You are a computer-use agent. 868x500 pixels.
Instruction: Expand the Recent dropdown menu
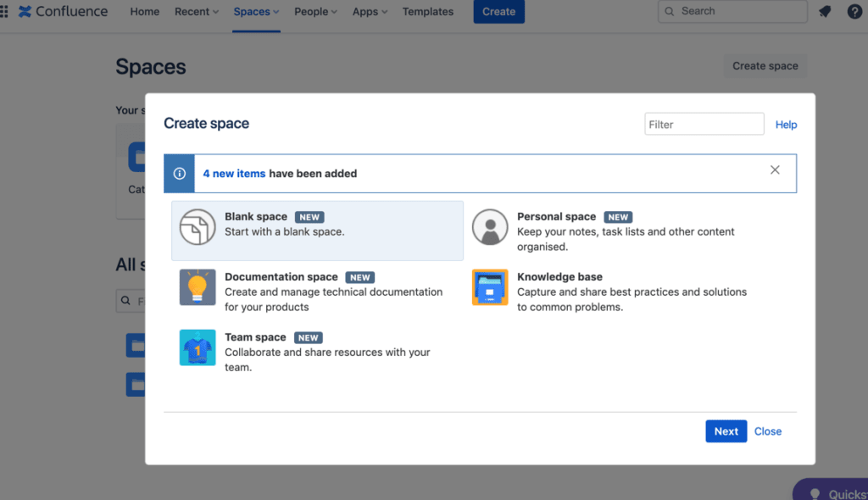pos(196,12)
